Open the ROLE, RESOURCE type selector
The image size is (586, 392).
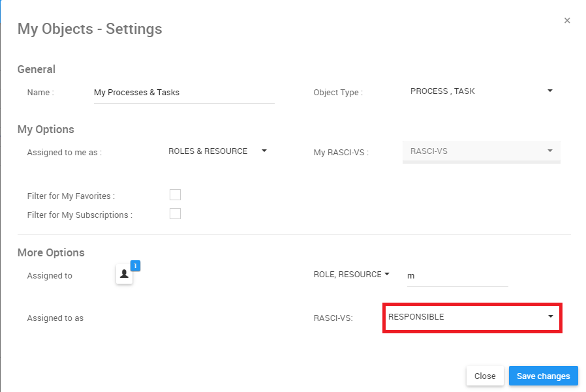tap(348, 275)
